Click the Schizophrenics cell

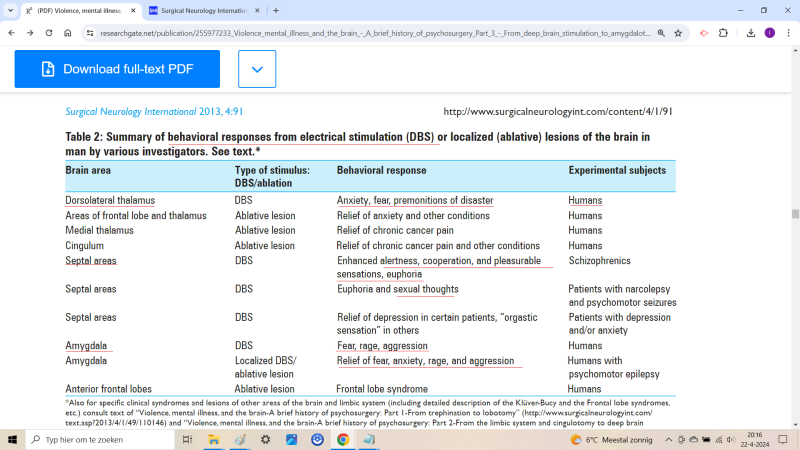click(599, 261)
